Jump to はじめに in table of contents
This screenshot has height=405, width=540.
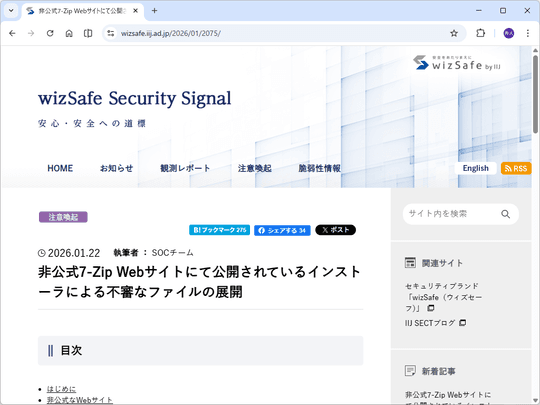point(61,389)
